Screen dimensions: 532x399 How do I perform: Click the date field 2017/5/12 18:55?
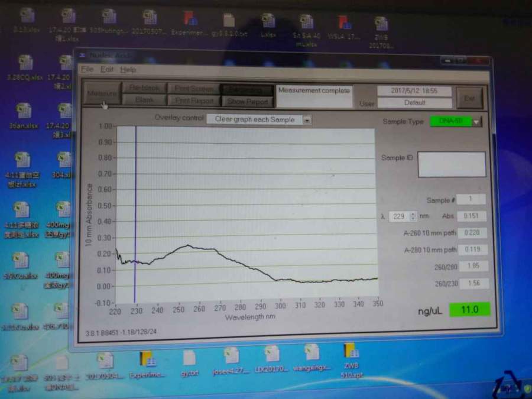pyautogui.click(x=414, y=91)
